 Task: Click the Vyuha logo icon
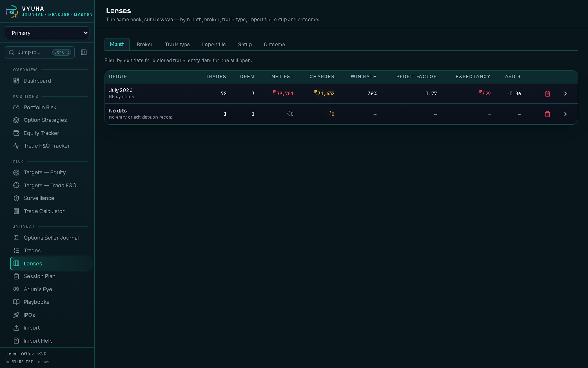(x=11, y=11)
